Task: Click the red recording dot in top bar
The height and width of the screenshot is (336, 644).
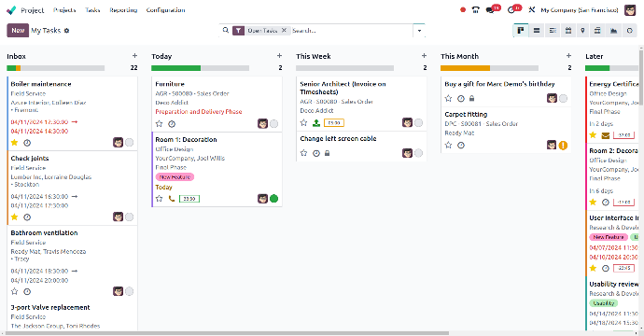Action: click(463, 10)
